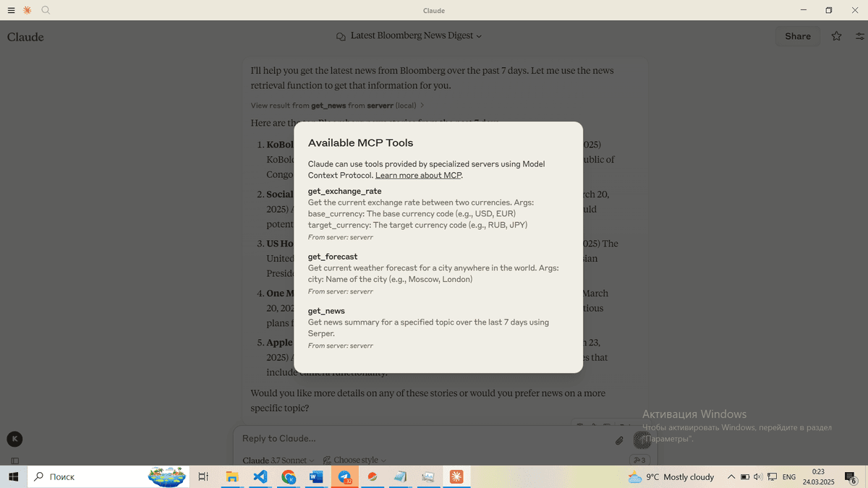Click the Share button
This screenshot has height=488, width=868.
point(798,36)
